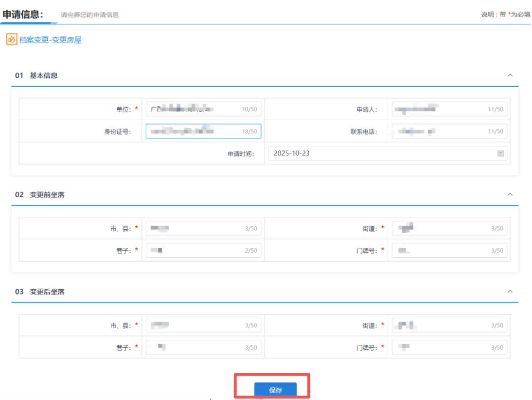
Task: Open the calendar picker icon for 申请时间
Action: click(x=500, y=154)
